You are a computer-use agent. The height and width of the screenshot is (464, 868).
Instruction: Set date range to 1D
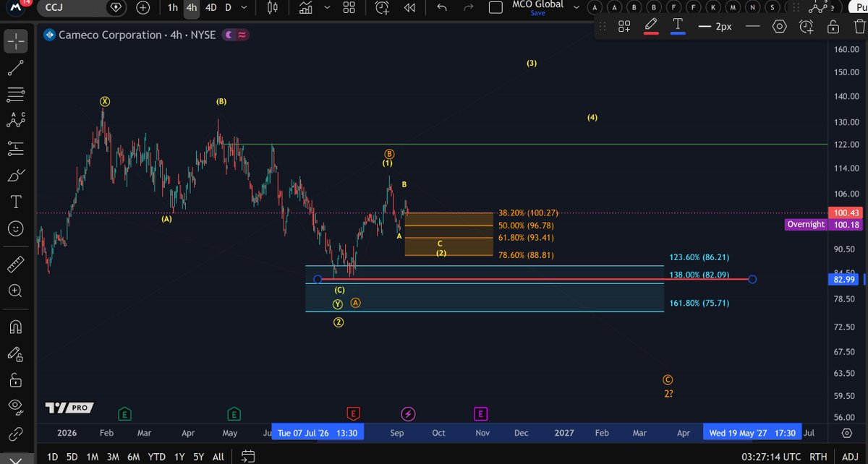click(x=53, y=457)
